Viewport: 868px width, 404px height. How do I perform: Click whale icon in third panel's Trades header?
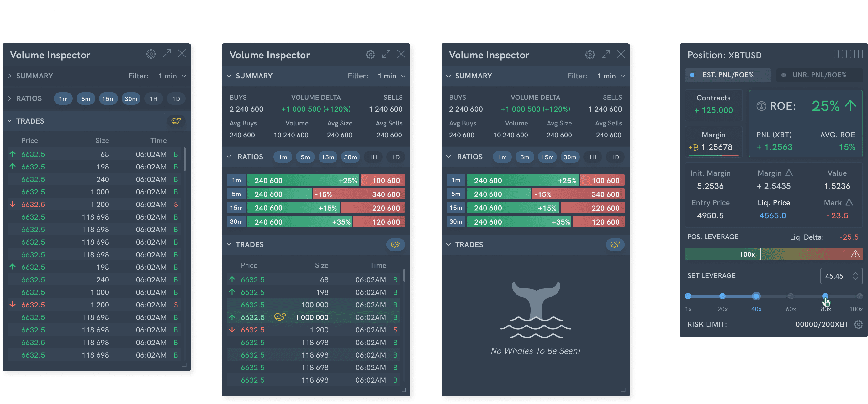615,244
